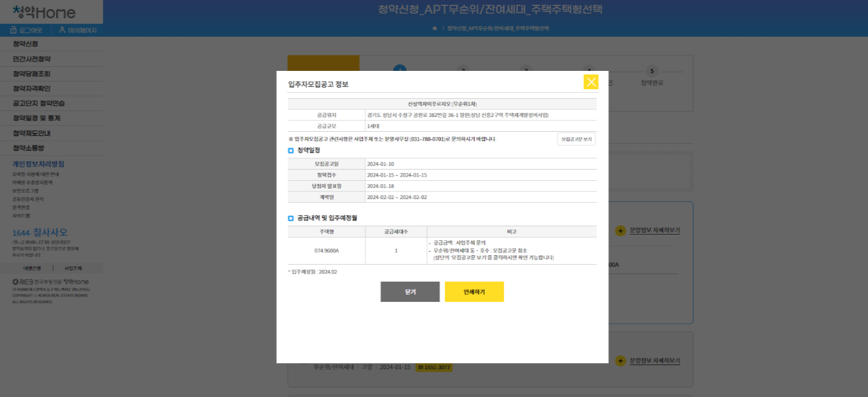Click the breadcrumb home icon
This screenshot has height=397, width=868.
435,28
